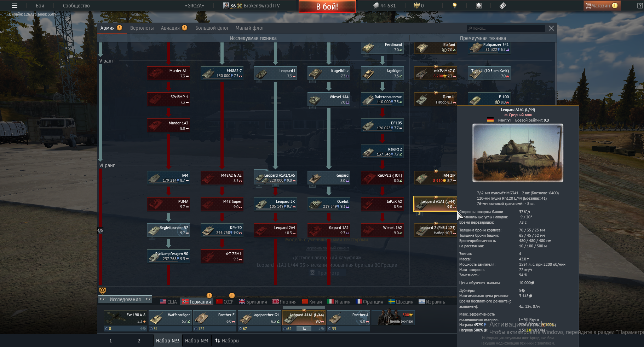Click the silver lions balance 44 681
This screenshot has width=644, height=347.
[385, 6]
